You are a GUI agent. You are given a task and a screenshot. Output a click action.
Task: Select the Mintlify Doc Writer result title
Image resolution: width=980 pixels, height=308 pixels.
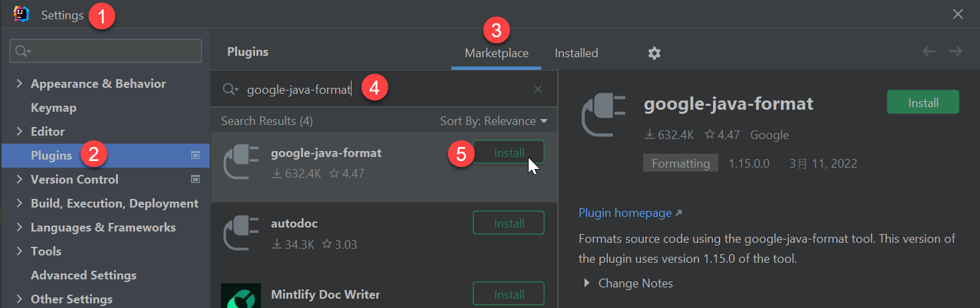[x=325, y=294]
